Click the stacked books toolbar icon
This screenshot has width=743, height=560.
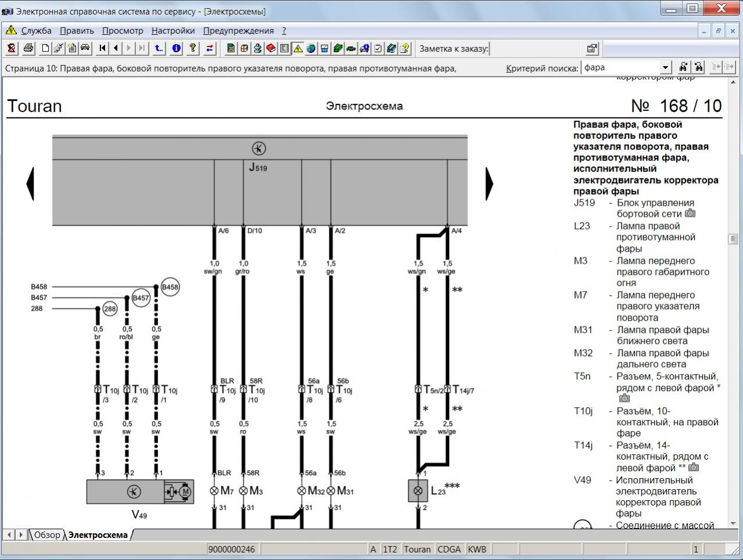click(x=392, y=49)
